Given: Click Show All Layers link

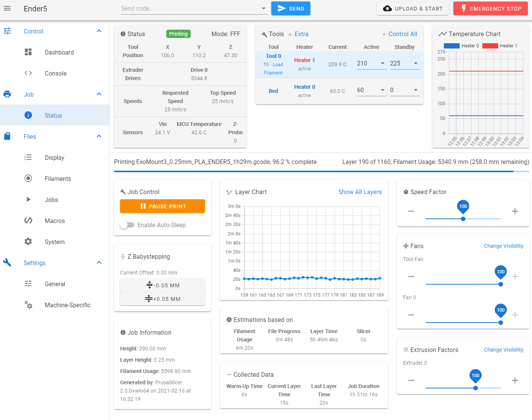Looking at the screenshot, I should click(x=360, y=192).
